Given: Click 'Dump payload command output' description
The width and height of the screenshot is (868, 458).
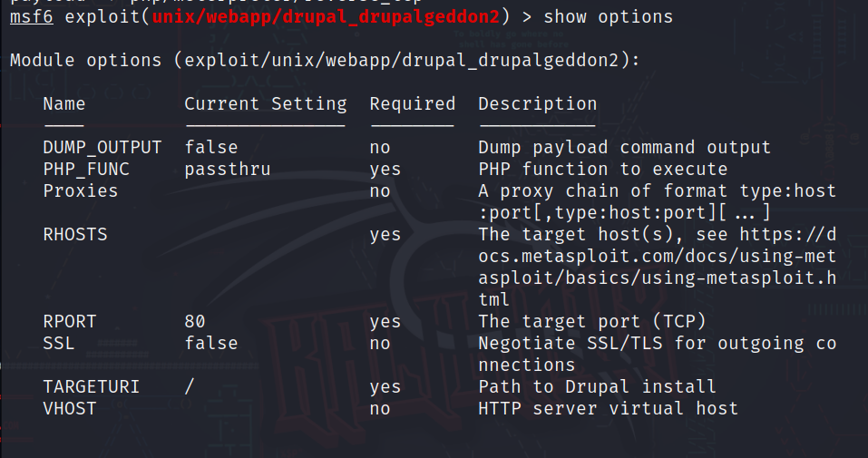Looking at the screenshot, I should click(624, 148).
